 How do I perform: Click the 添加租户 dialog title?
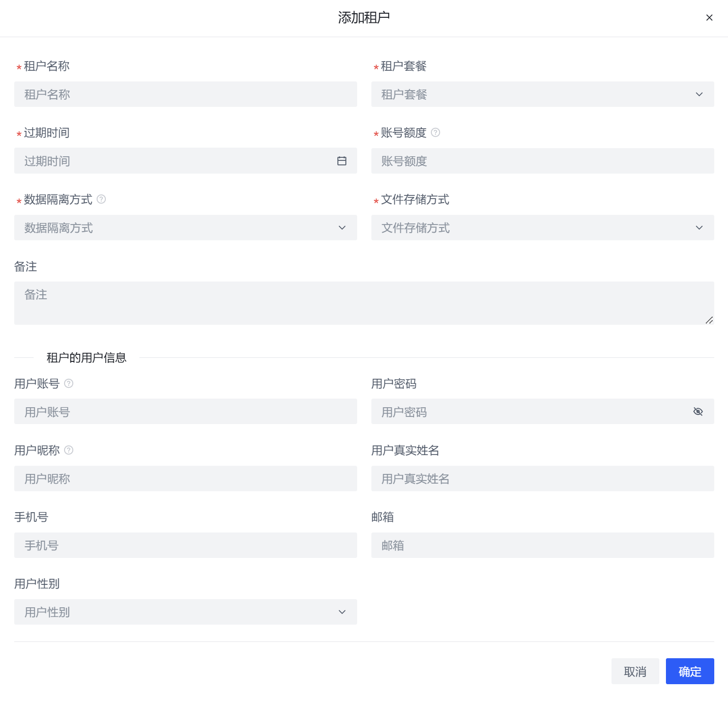tap(364, 18)
